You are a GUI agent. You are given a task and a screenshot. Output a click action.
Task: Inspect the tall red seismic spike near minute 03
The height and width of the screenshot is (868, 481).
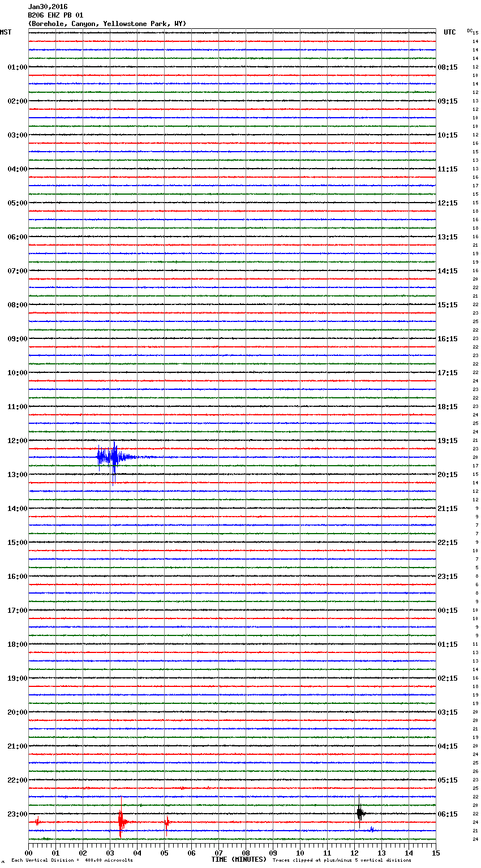[121, 818]
